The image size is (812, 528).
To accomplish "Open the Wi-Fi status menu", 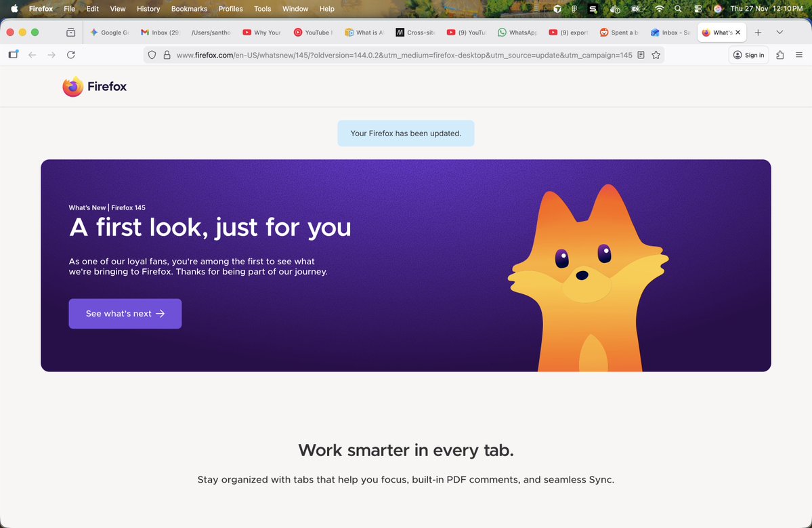I will 659,9.
